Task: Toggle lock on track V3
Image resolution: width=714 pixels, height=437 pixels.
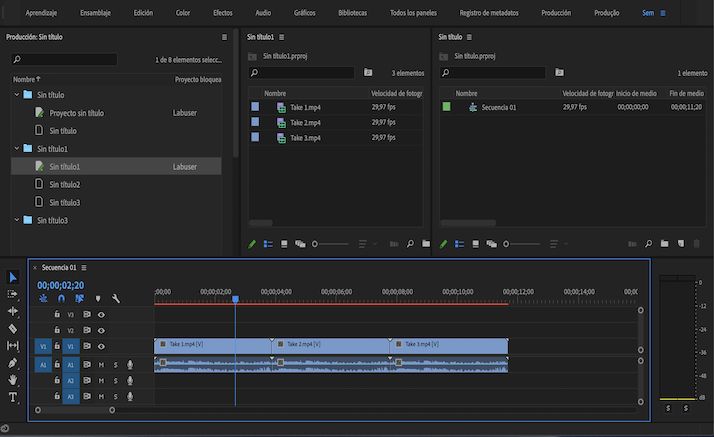Action: coord(57,314)
